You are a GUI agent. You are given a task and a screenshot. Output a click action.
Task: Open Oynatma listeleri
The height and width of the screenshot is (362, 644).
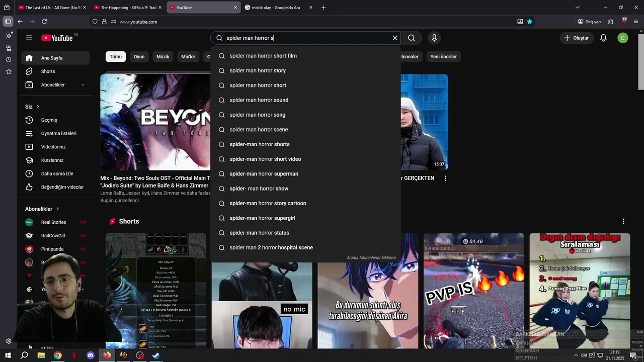tap(55, 133)
